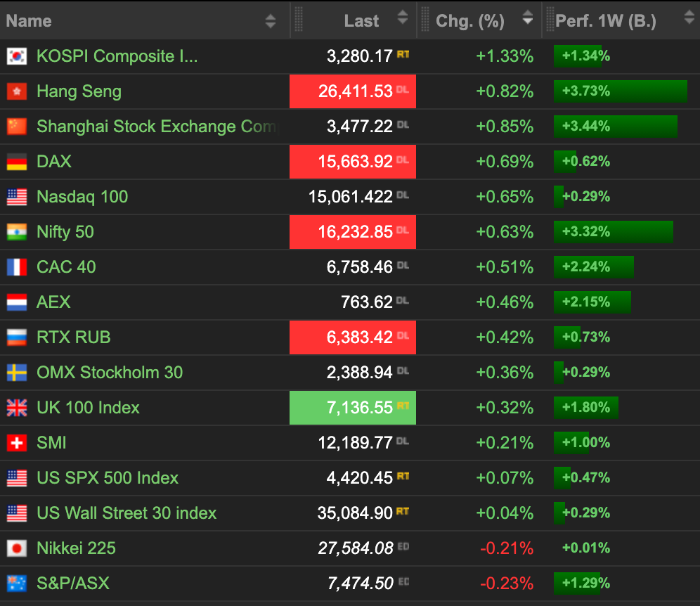
Task: Click the Japan flag next to Nikkei 225
Action: pos(17,548)
